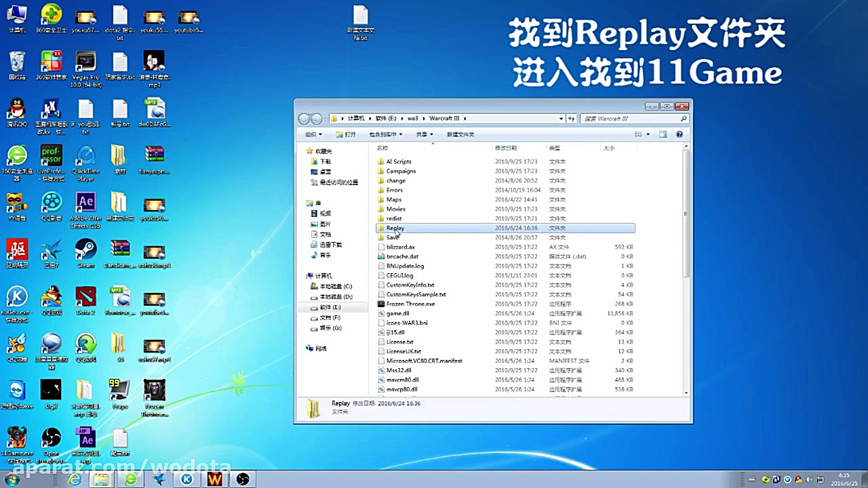The width and height of the screenshot is (868, 488).
Task: Open Dota 2 desktop icon
Action: (x=85, y=299)
